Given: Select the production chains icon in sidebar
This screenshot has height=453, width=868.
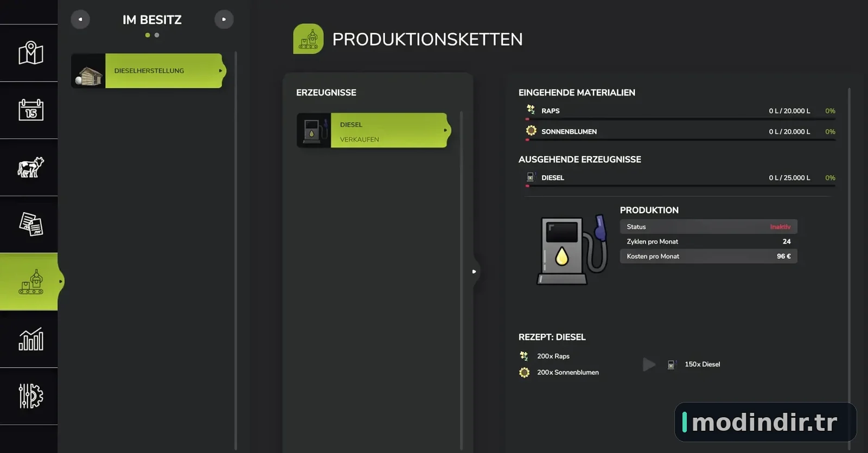Looking at the screenshot, I should click(x=30, y=282).
